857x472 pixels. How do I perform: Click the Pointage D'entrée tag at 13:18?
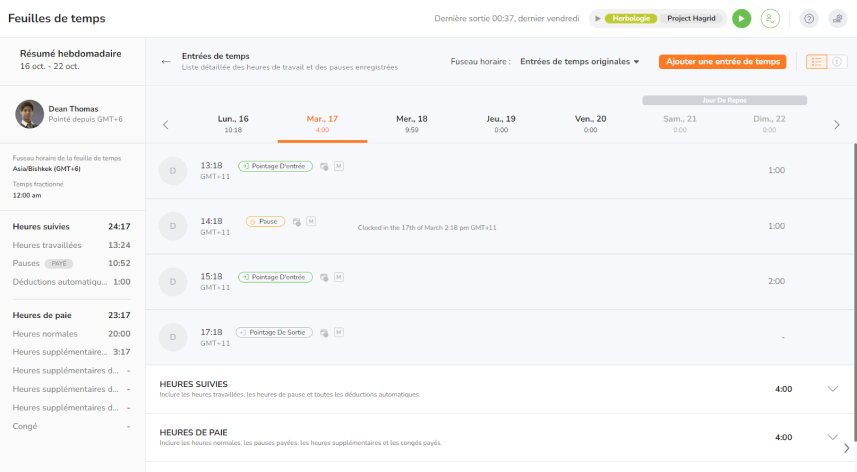tap(275, 166)
